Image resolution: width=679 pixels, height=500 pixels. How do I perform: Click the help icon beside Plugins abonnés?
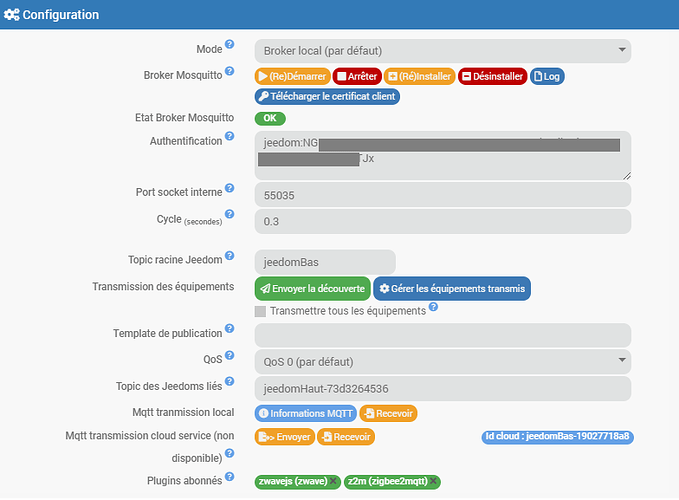click(x=230, y=479)
